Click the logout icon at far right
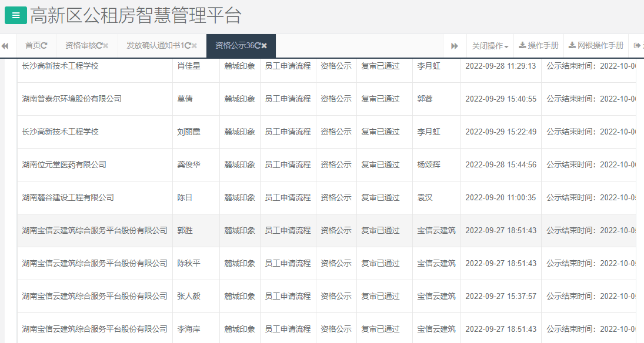Viewport: 644px width, 343px height. point(638,45)
